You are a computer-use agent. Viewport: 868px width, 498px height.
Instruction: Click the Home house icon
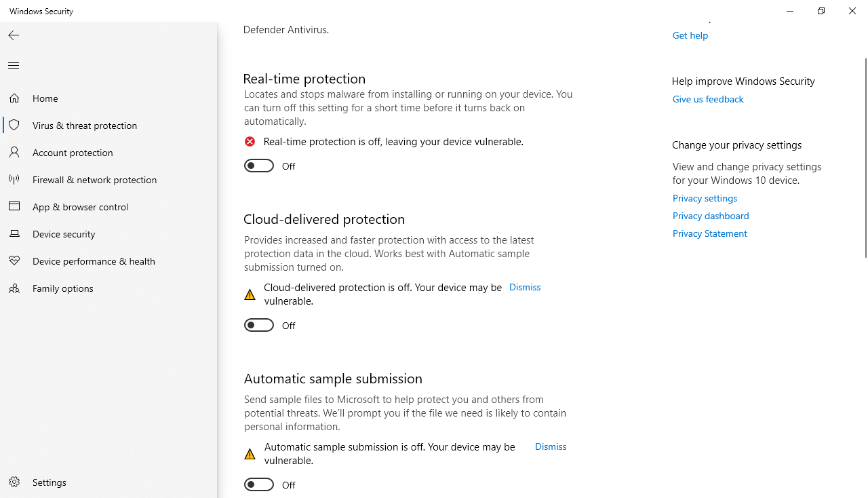(14, 98)
